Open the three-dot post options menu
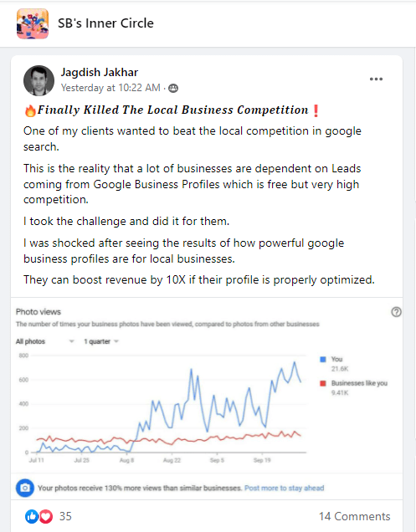416x532 pixels. click(376, 79)
